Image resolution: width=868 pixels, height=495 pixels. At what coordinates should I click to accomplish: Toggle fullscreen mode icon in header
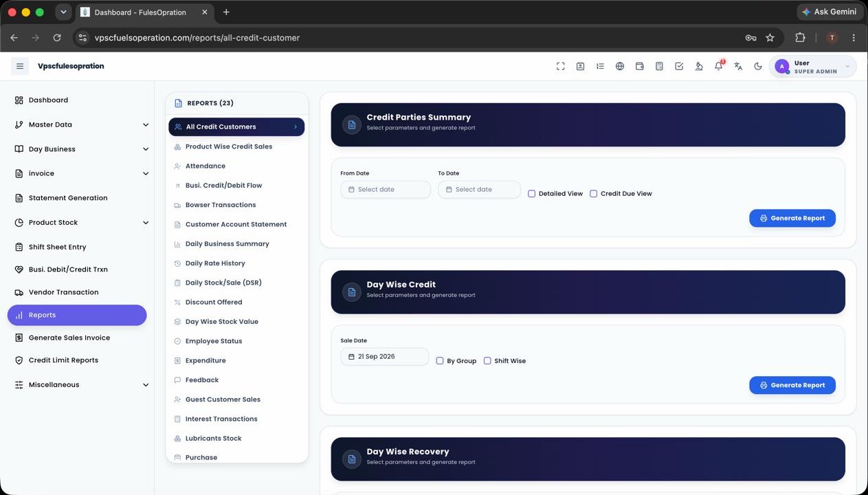pos(561,66)
